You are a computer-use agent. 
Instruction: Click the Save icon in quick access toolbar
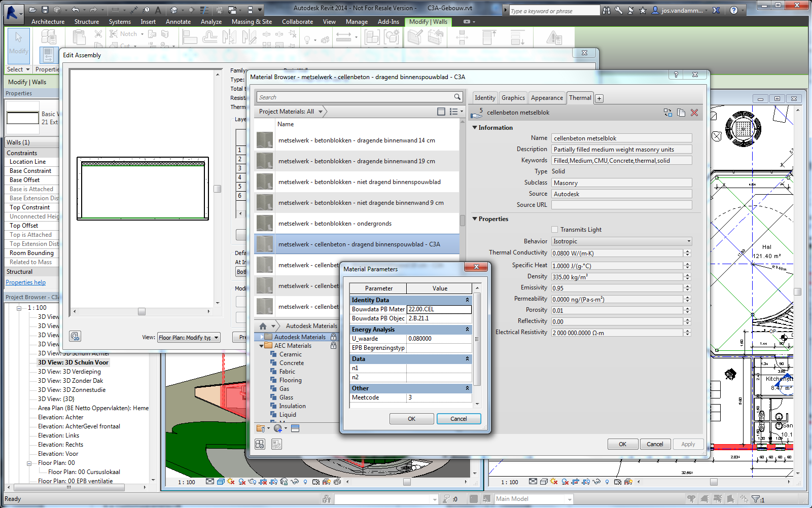pos(45,10)
